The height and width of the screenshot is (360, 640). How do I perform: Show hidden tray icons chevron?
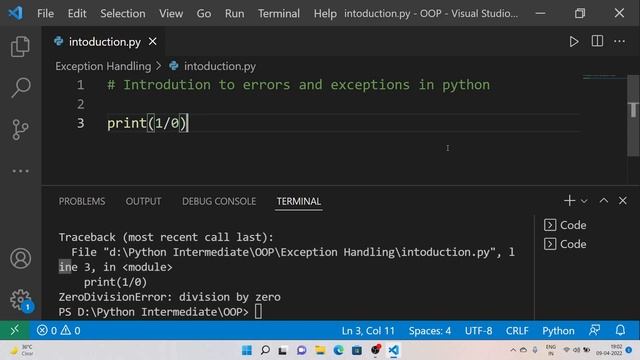tap(513, 350)
